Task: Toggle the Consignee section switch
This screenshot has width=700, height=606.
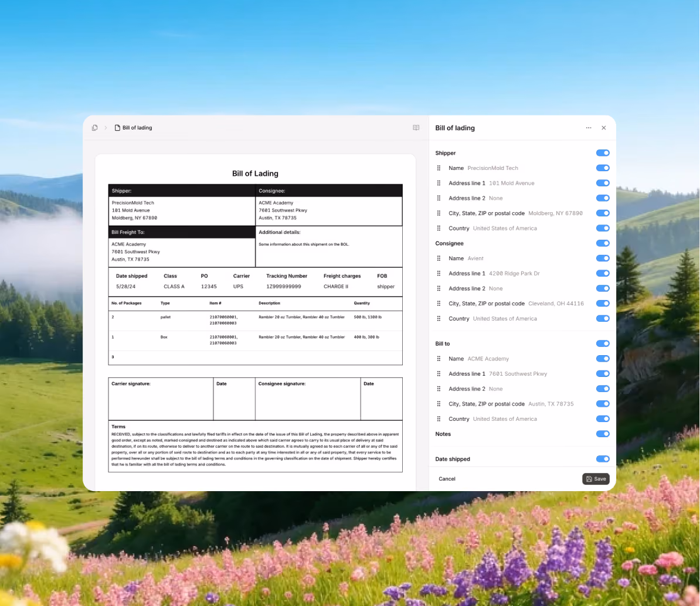Action: pyautogui.click(x=603, y=243)
